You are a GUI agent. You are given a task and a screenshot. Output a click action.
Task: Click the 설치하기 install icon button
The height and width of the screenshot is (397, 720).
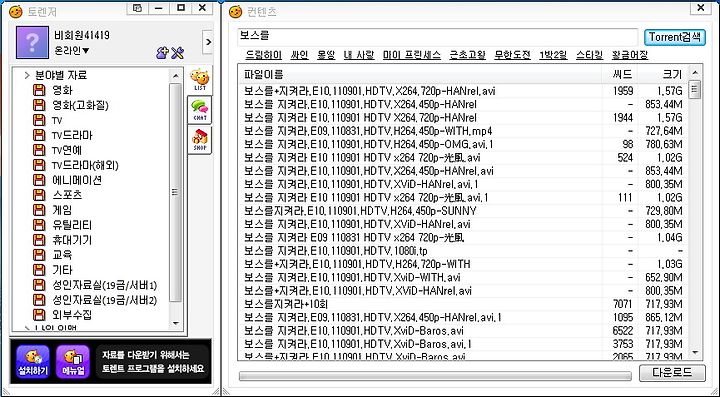pos(32,362)
